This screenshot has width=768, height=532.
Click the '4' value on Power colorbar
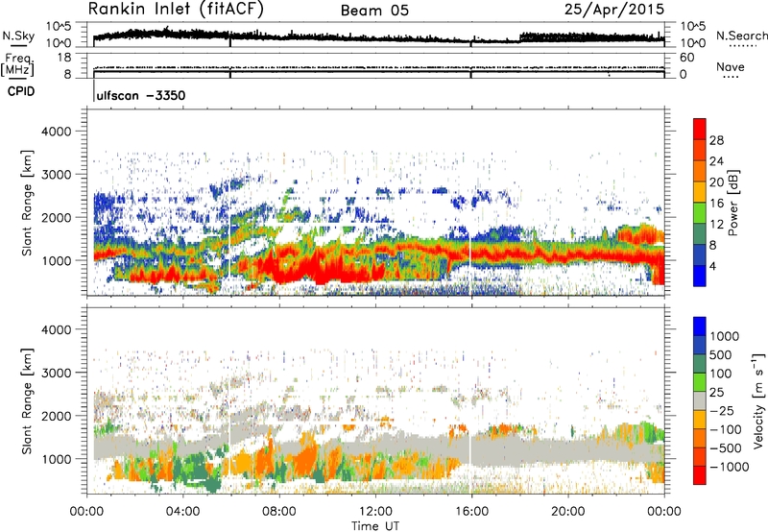[712, 266]
